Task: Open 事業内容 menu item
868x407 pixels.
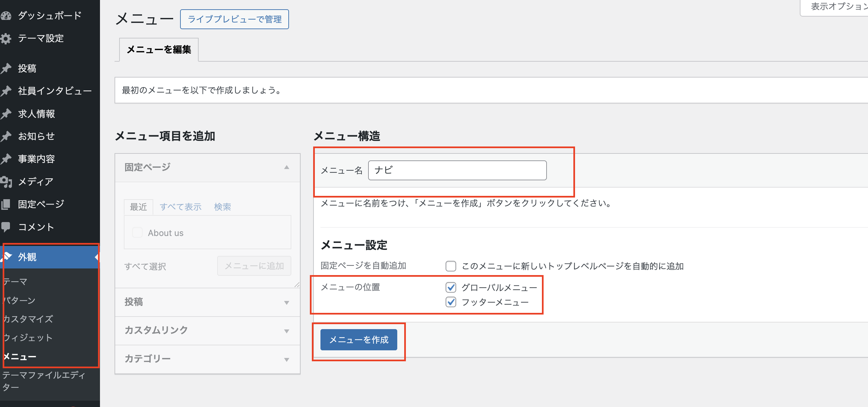Action: point(36,159)
